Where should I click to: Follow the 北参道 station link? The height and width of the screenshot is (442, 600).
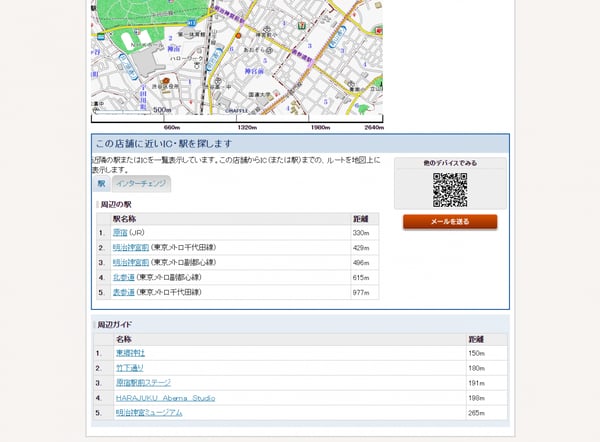tap(123, 277)
